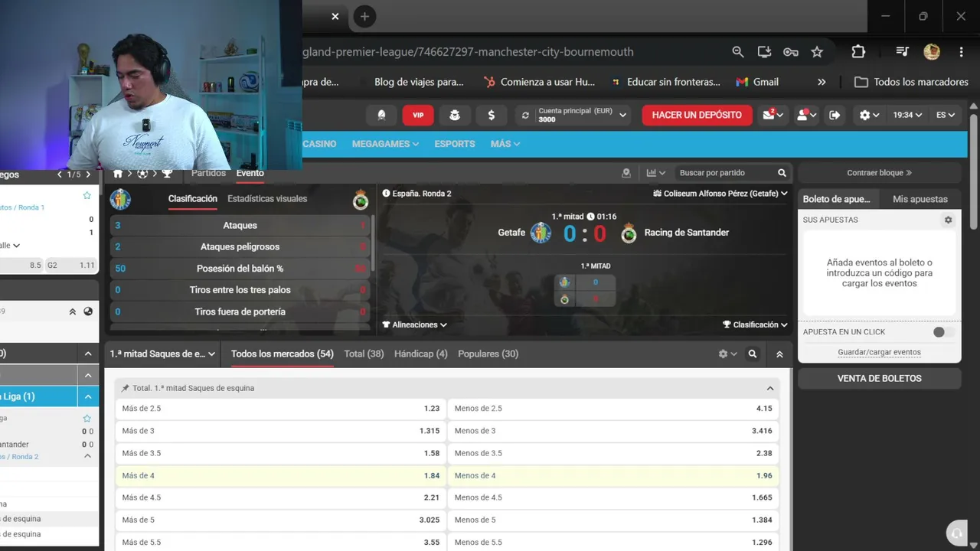
Task: Click the HACER UN DEPÓSITO button
Action: (697, 115)
